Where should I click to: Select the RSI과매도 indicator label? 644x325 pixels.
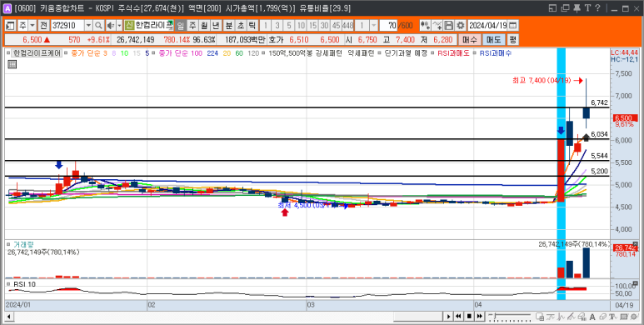click(453, 53)
